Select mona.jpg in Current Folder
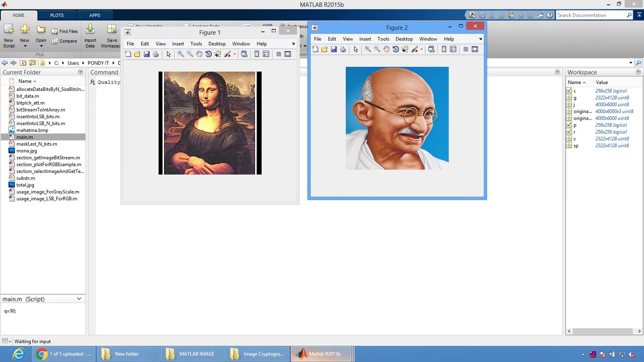644x362 pixels. click(26, 151)
